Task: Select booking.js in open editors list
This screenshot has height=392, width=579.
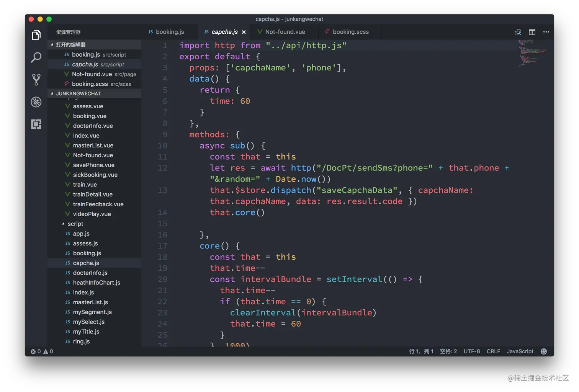Action: point(94,55)
